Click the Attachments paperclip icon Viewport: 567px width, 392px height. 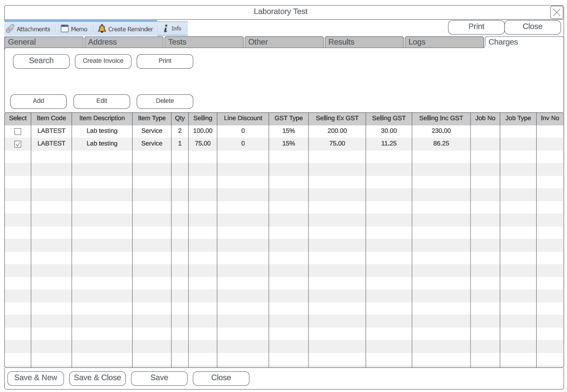pos(10,29)
